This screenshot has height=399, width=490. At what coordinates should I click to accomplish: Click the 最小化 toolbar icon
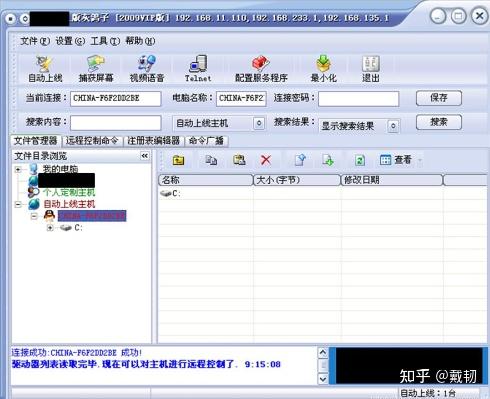click(323, 69)
